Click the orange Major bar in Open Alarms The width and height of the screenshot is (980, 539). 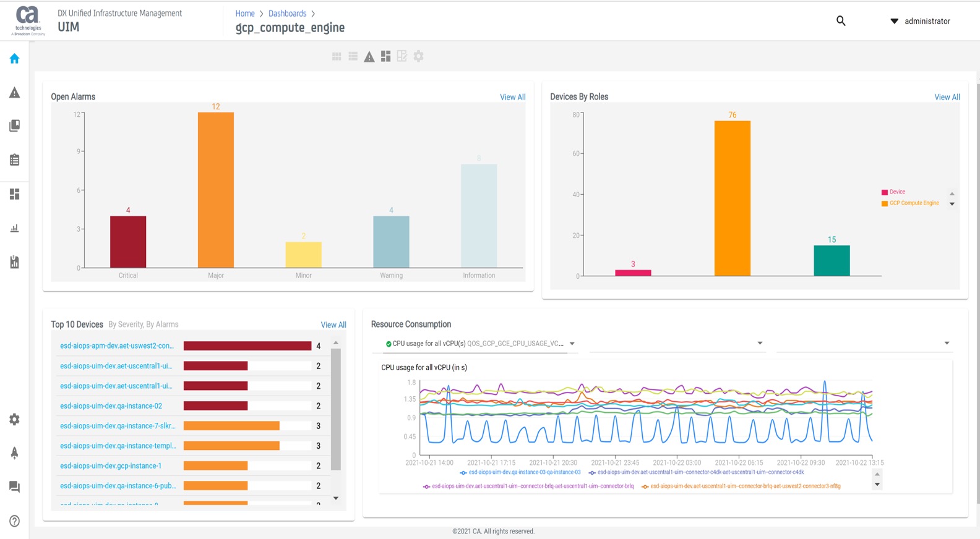[x=216, y=189]
